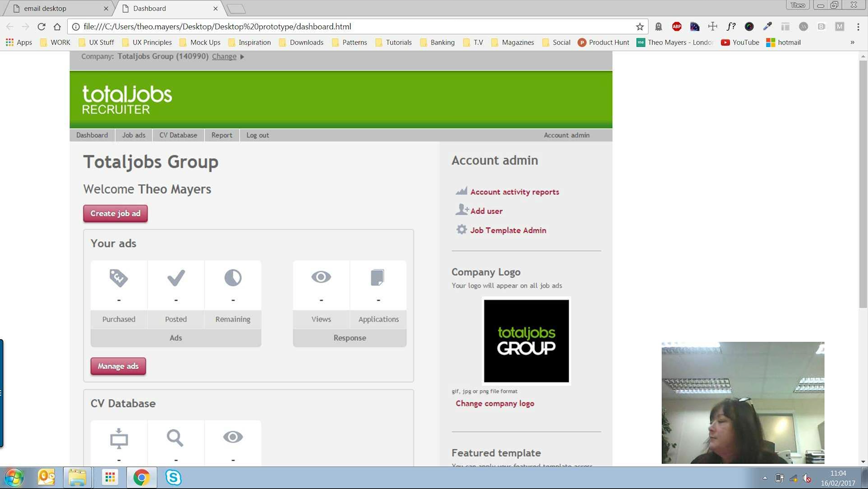Viewport: 868px width, 489px height.
Task: Open the Banking bookmarks folder
Action: tap(437, 42)
